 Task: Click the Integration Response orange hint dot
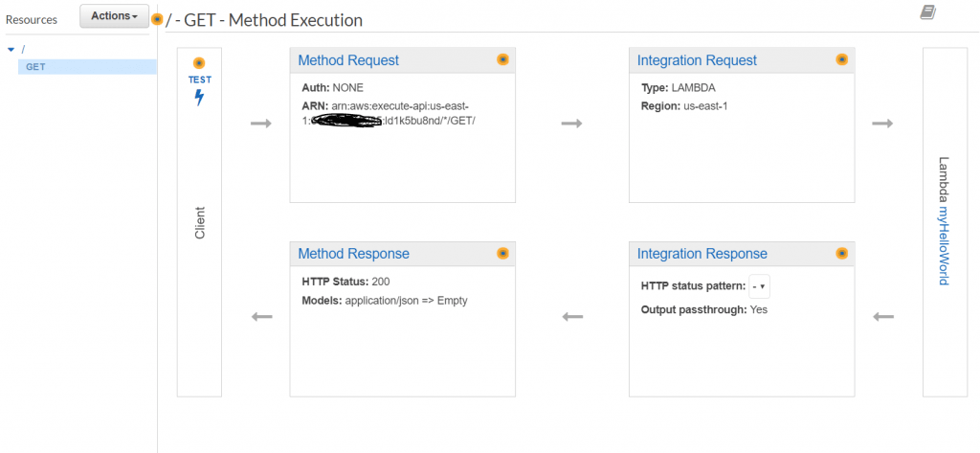(x=842, y=254)
